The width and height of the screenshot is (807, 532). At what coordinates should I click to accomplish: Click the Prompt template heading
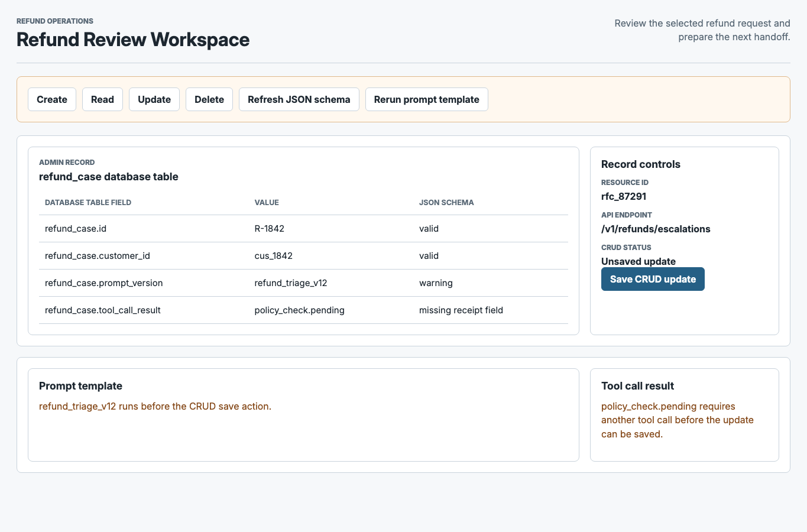pyautogui.click(x=80, y=386)
